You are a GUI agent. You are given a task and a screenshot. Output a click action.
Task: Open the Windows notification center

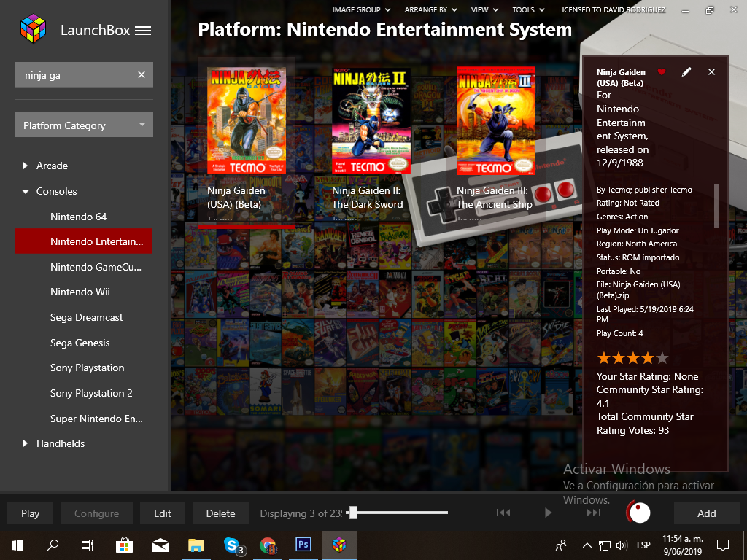723,545
